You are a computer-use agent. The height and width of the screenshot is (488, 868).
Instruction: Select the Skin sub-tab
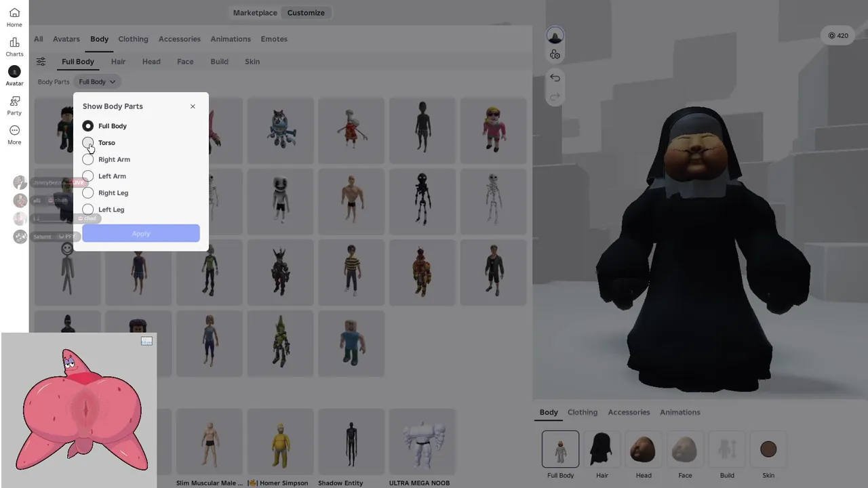point(252,62)
